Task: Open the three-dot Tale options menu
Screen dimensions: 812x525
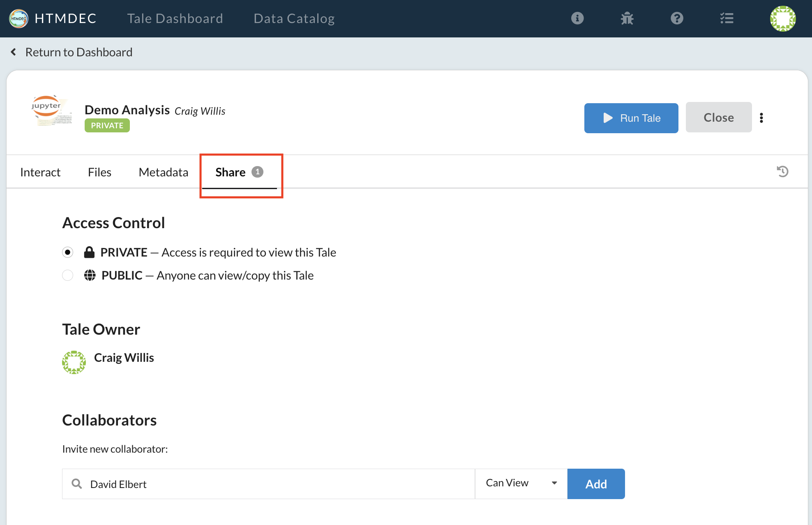Action: point(761,118)
